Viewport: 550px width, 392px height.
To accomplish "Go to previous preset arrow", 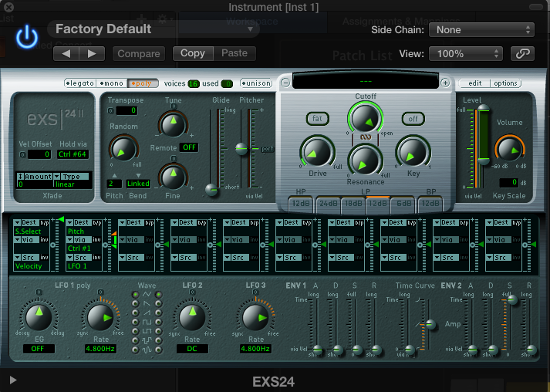I will (66, 54).
